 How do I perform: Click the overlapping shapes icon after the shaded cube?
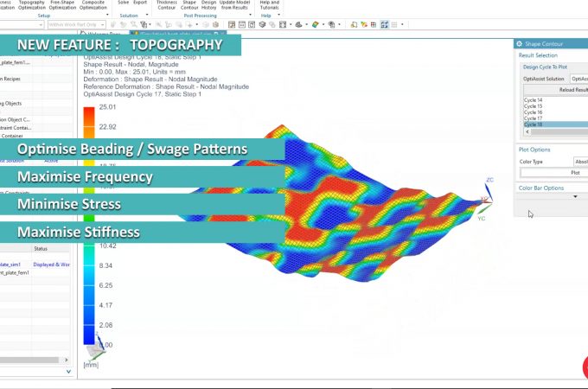pyautogui.click(x=272, y=25)
